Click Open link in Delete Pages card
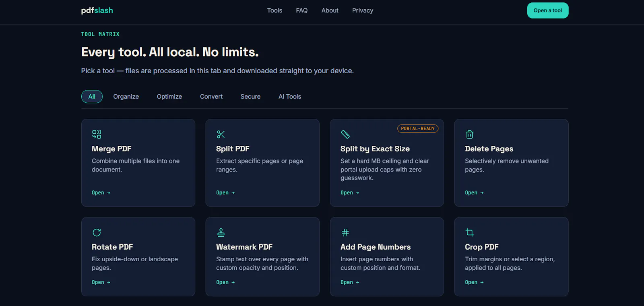644x306 pixels. coord(474,193)
